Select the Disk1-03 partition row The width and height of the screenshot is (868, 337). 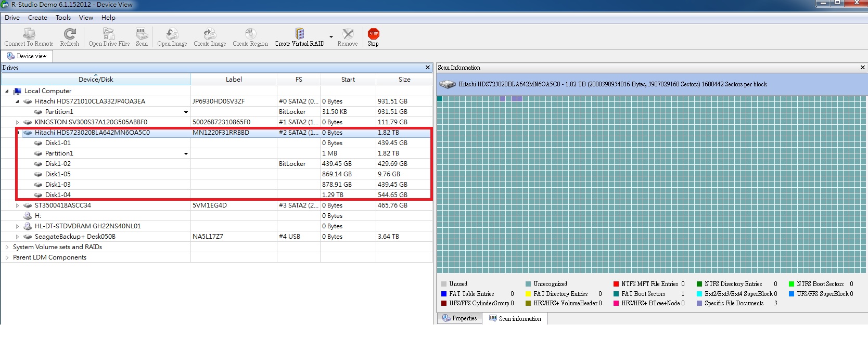tap(58, 185)
